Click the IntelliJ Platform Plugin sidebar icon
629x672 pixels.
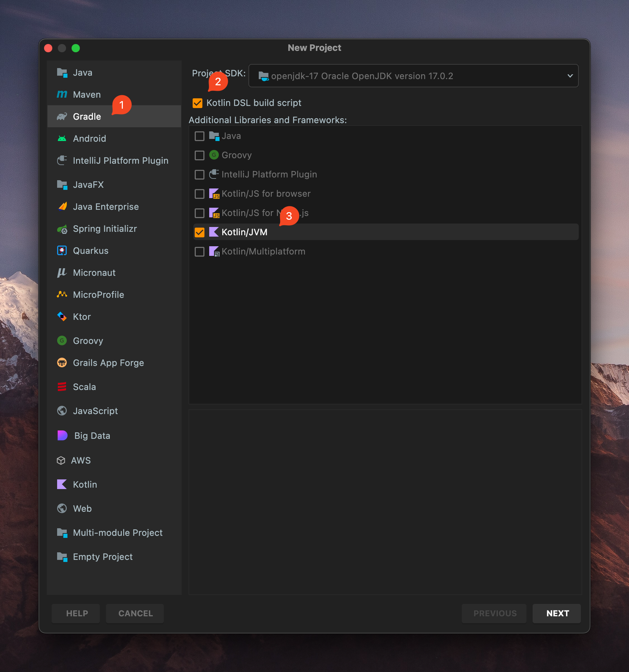62,160
